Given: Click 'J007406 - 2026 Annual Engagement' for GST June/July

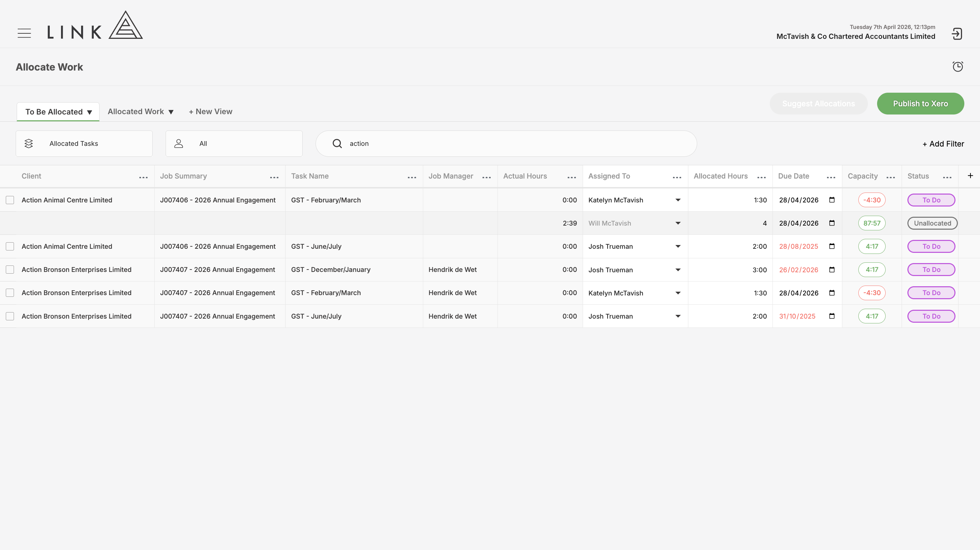Looking at the screenshot, I should pos(218,246).
